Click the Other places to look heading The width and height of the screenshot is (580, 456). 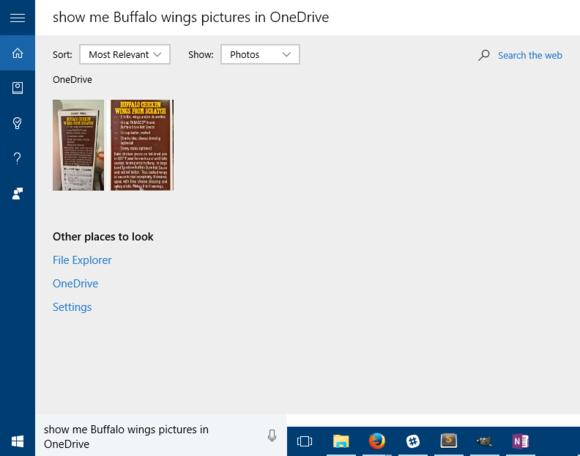(103, 237)
